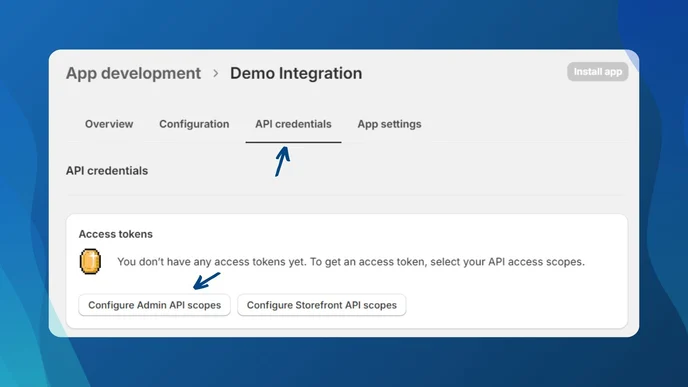Click the breadcrumb chevron separator
Screen dimensions: 688x387
(215, 73)
